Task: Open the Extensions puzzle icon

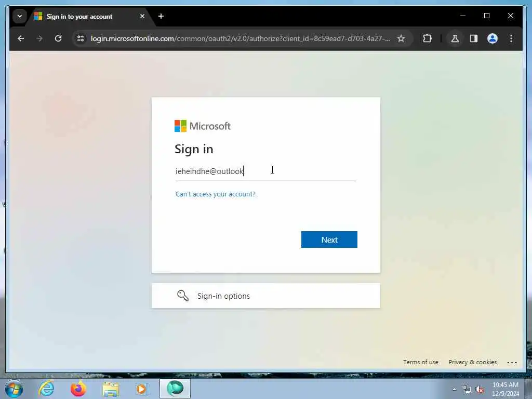Action: (x=427, y=38)
